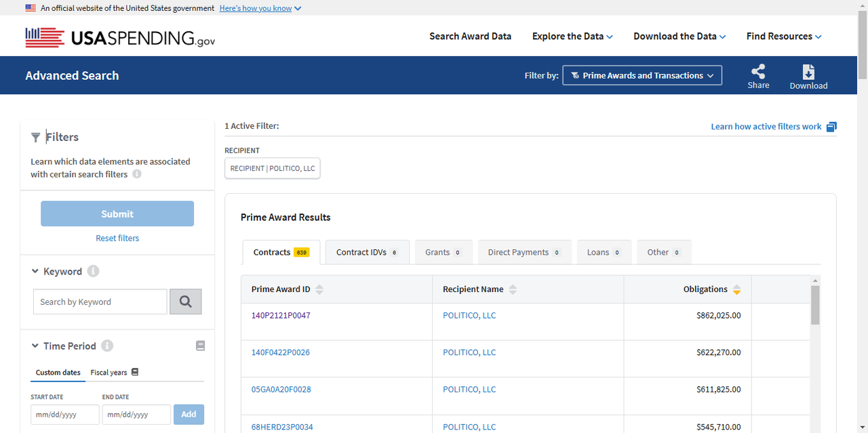Select the Direct Payments tab
Screen dimensions: 868x433
tap(524, 252)
